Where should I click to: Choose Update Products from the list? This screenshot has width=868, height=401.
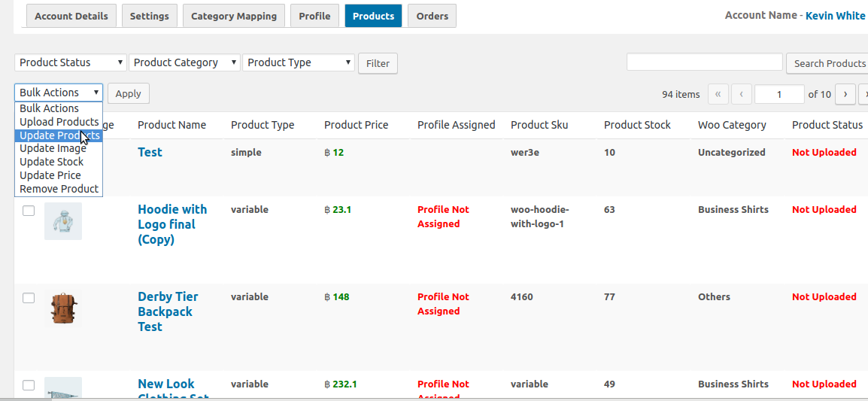(59, 135)
